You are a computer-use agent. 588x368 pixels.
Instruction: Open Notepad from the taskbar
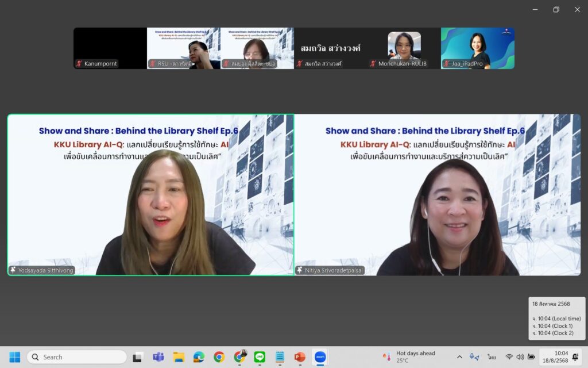coord(280,357)
